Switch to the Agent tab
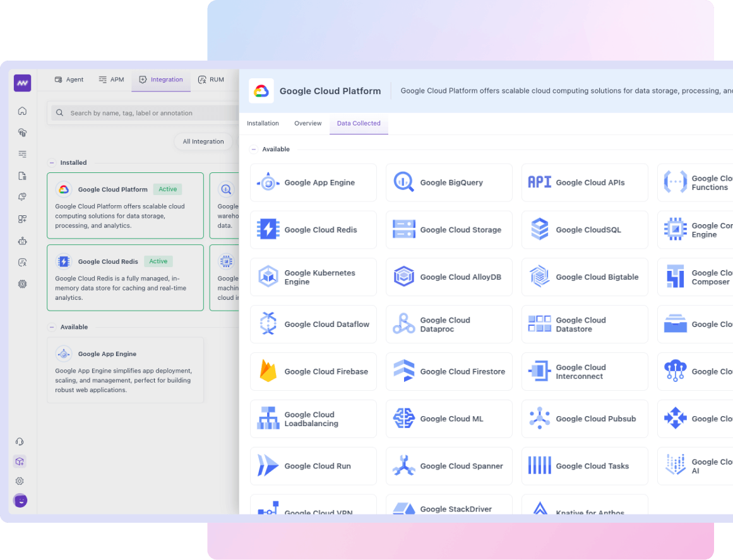The image size is (733, 560). pyautogui.click(x=69, y=80)
